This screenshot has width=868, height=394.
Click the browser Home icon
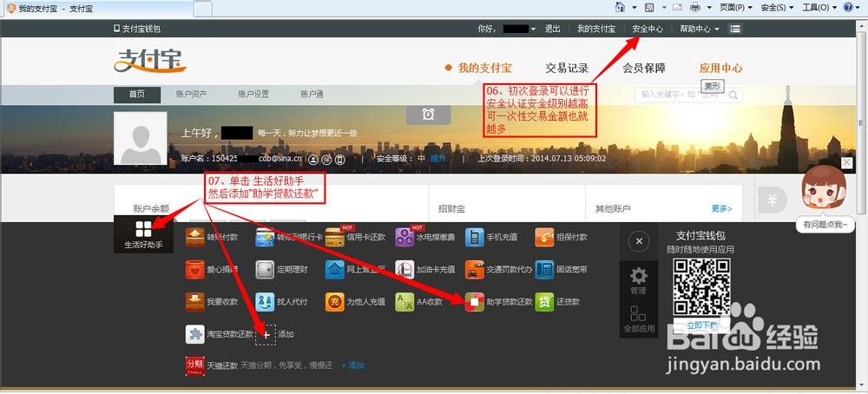click(x=621, y=7)
